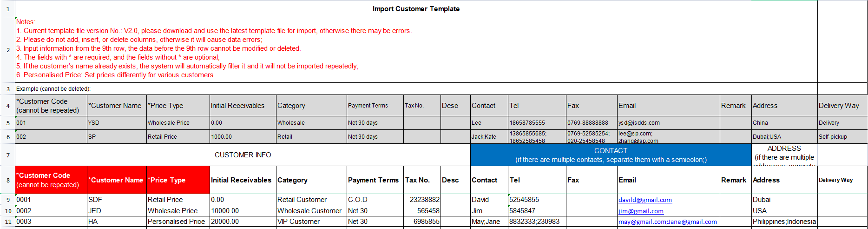
Task: Select customer code cell 0002
Action: 51,211
